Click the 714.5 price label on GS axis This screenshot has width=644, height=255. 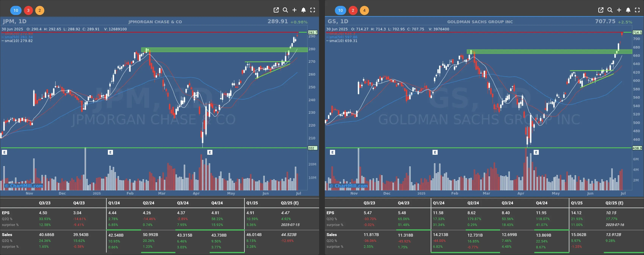(x=637, y=33)
